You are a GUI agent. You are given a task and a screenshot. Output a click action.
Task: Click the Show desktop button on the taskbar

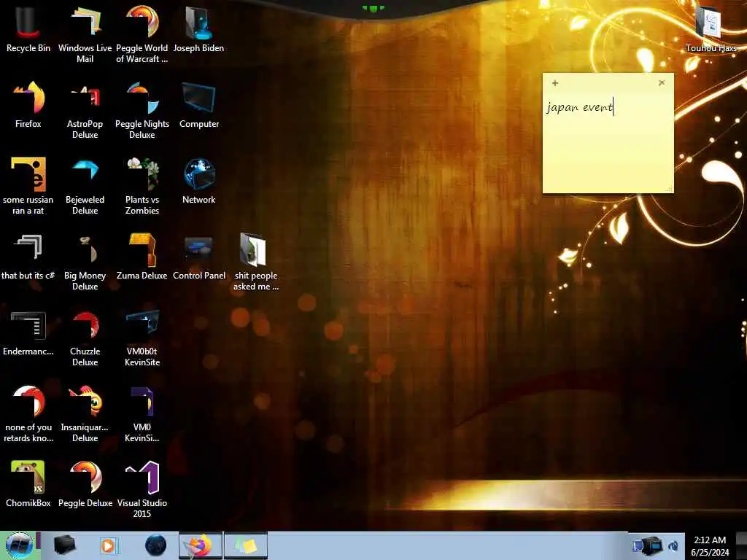click(742, 545)
